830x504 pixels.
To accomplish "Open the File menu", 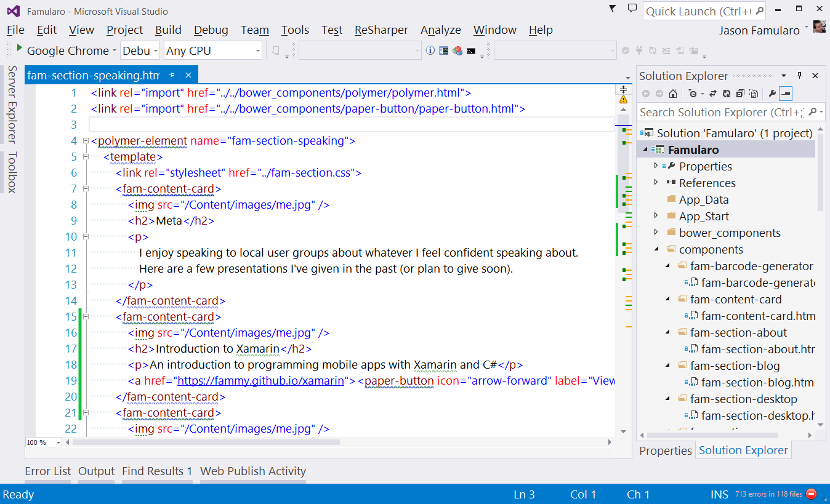I will click(x=15, y=30).
